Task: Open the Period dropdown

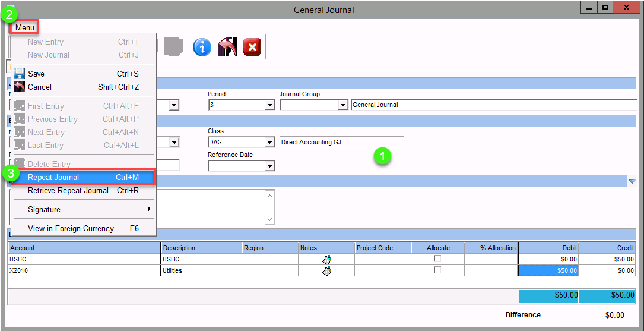Action: pyautogui.click(x=269, y=105)
